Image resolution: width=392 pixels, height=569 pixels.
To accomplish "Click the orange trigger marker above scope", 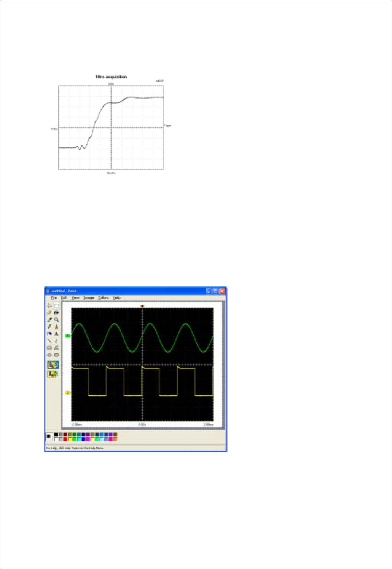I will pos(142,306).
